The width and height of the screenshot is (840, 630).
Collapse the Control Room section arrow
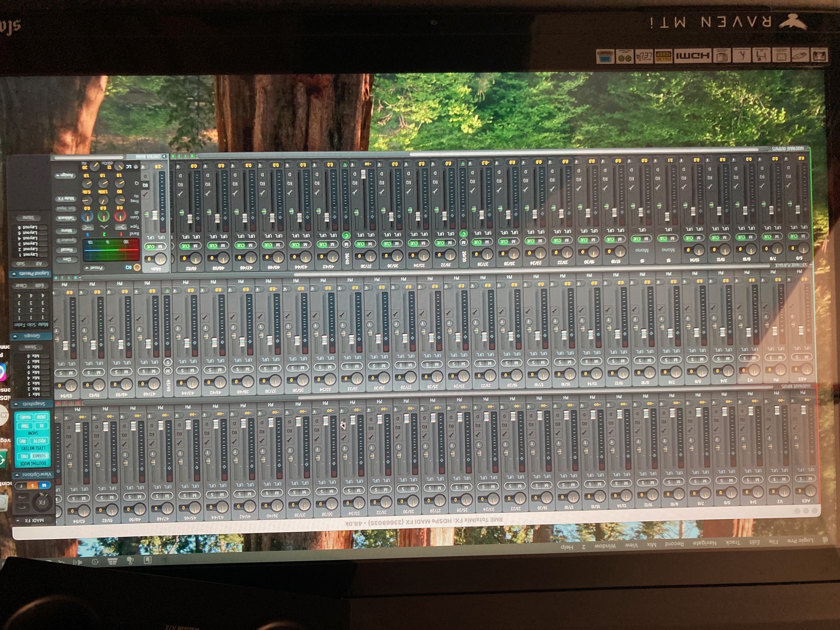tap(164, 156)
